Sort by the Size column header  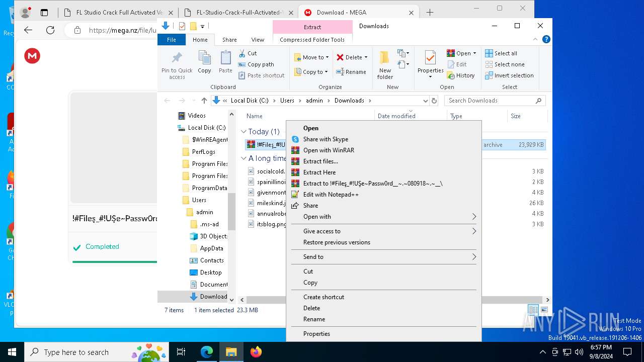tap(526, 116)
